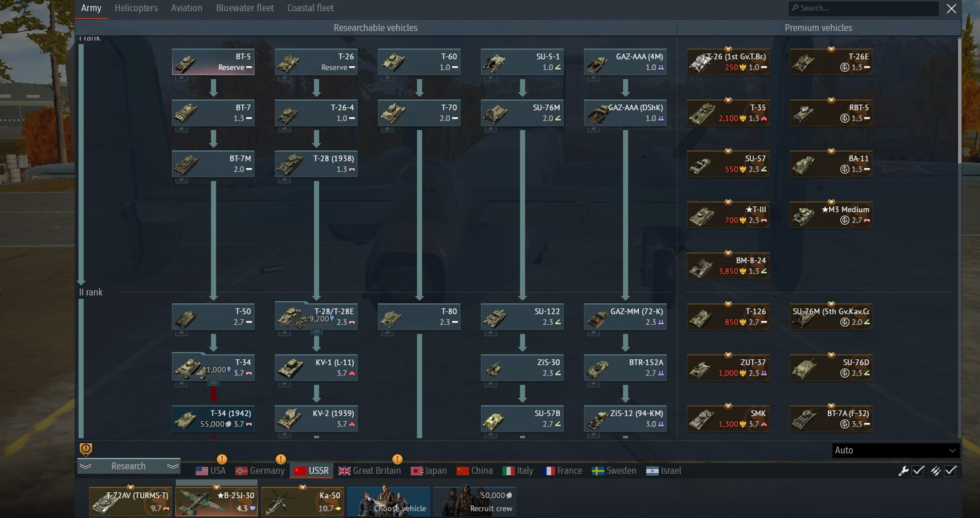Select the ZiS-30 tank destroyer

[522, 367]
